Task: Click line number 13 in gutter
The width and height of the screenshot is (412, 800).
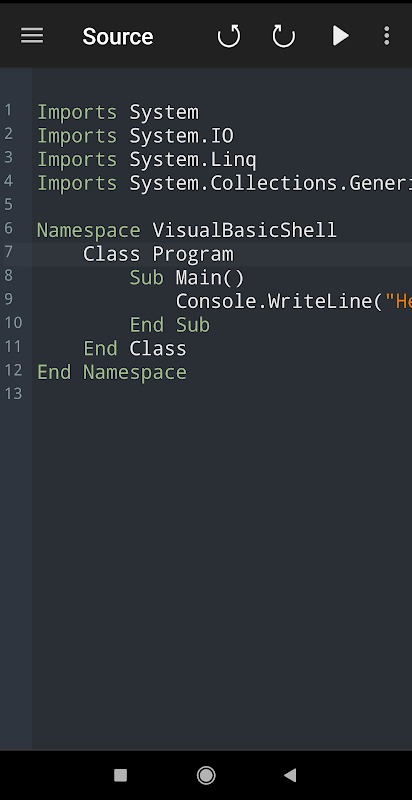Action: pos(14,393)
